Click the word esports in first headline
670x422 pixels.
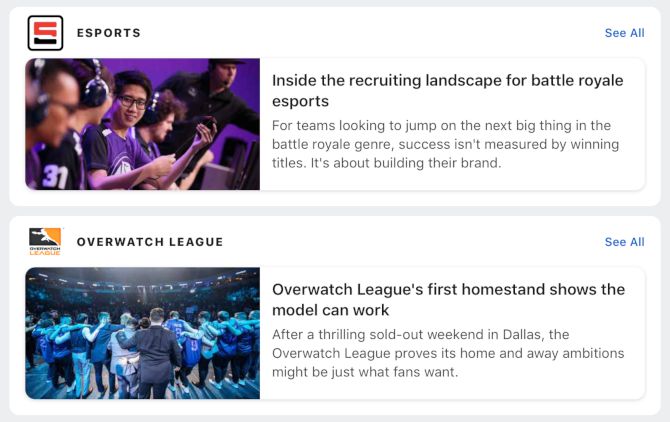point(300,101)
